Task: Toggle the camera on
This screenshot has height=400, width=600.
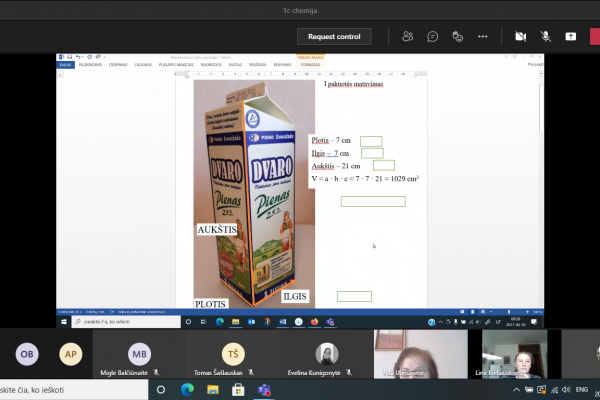Action: pyautogui.click(x=520, y=37)
